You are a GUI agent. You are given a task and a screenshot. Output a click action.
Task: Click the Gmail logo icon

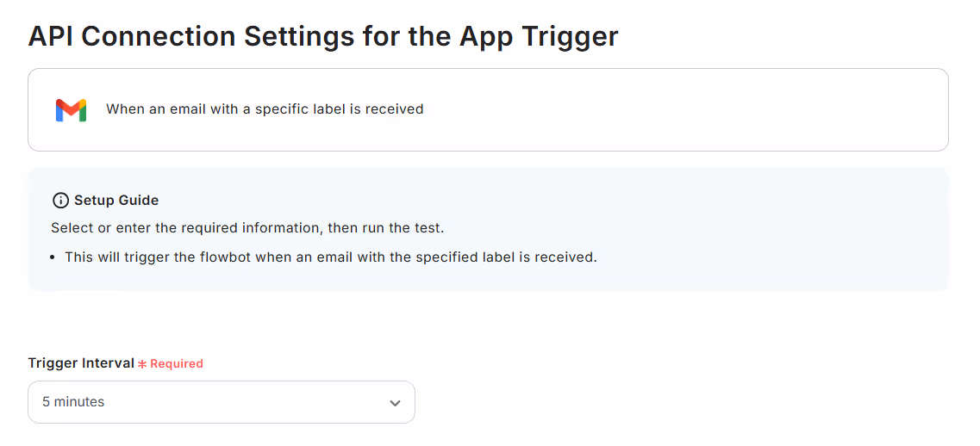coord(71,110)
